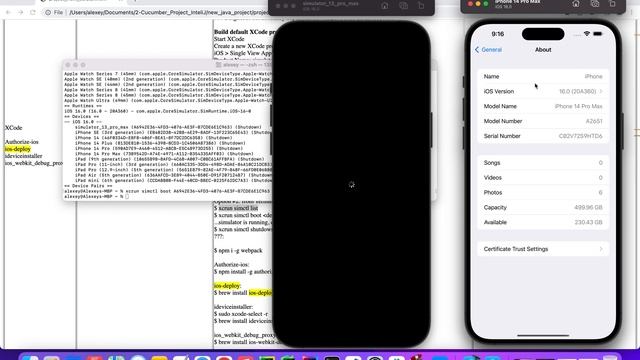The image size is (640, 360).
Task: Open Certificate Trust Settings
Action: pos(543,249)
